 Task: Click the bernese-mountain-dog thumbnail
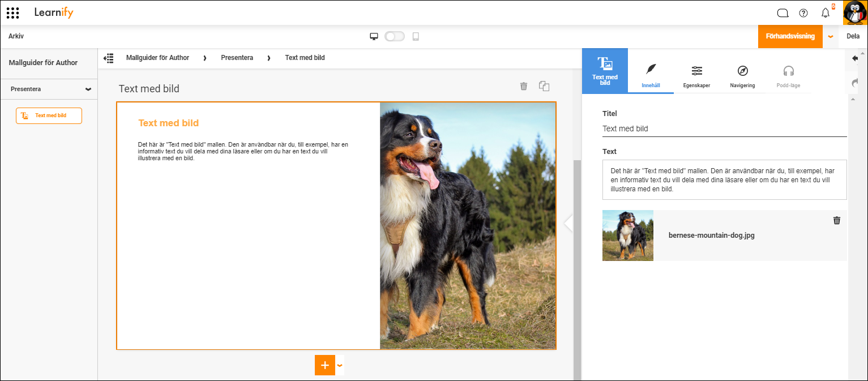tap(628, 236)
